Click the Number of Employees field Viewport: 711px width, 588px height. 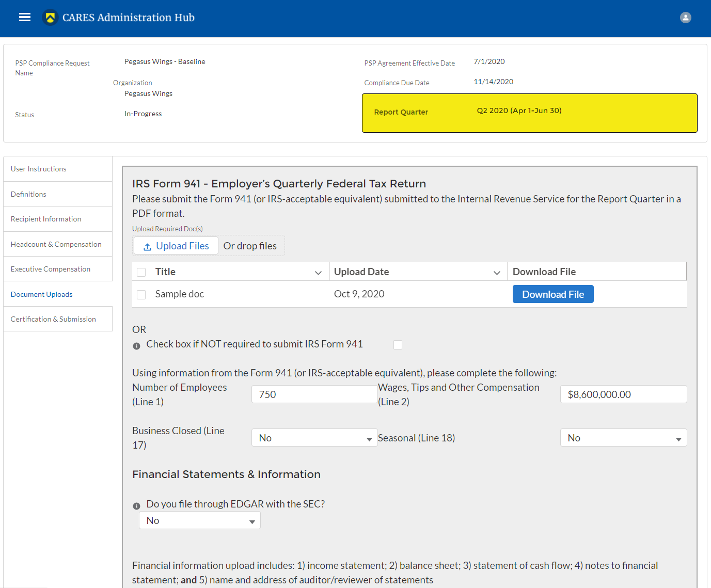click(x=314, y=394)
